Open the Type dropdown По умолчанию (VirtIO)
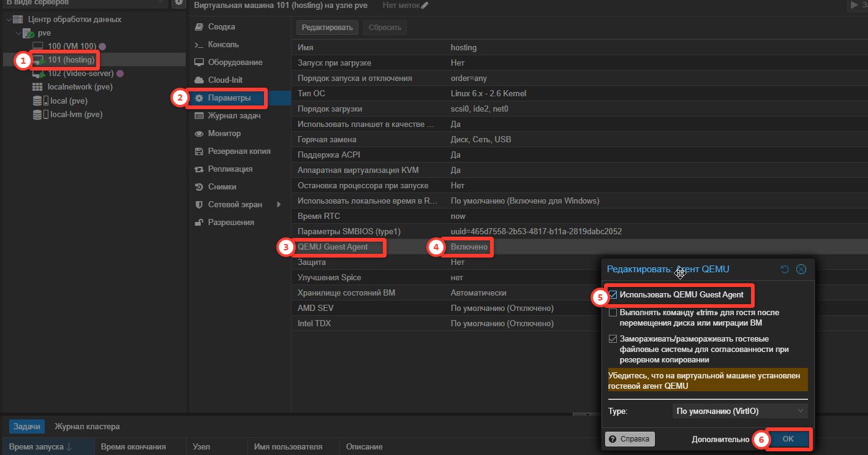The image size is (868, 455). coord(739,411)
